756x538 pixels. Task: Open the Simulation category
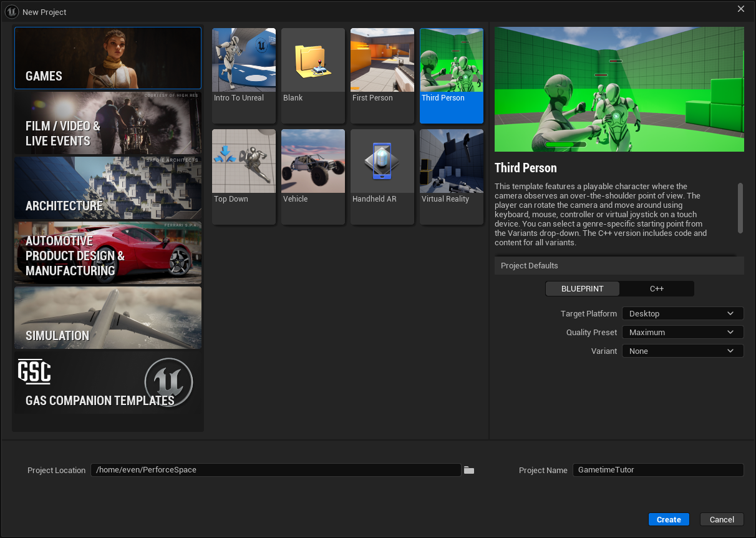(x=108, y=318)
